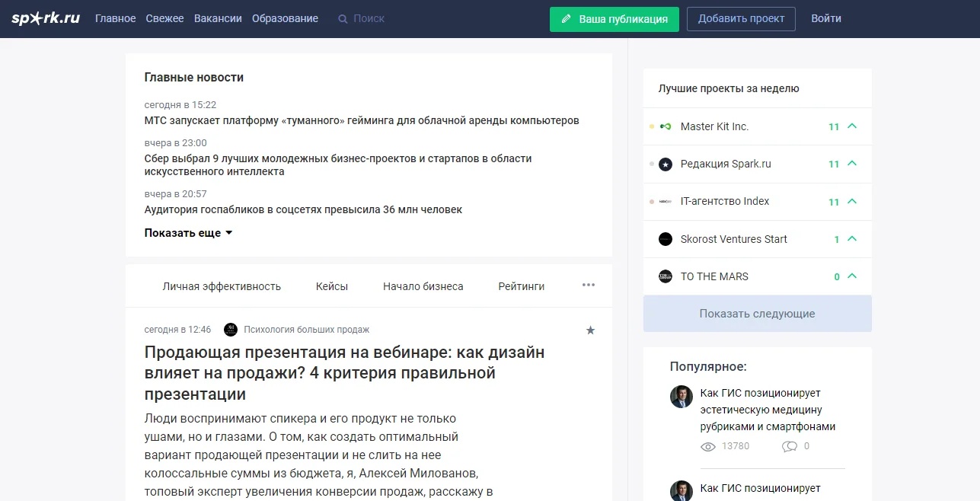Viewport: 980px width, 501px height.
Task: Show next projects with Показать следующие
Action: [x=757, y=314]
